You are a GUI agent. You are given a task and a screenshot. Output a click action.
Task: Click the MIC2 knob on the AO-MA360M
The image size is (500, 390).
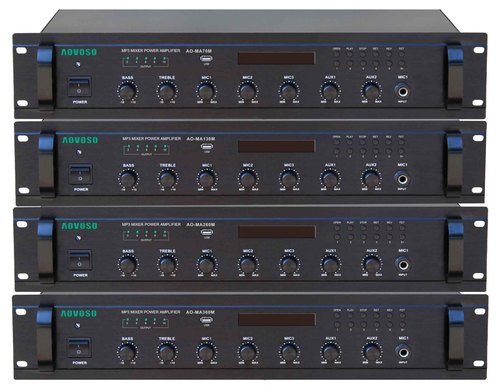pos(248,352)
